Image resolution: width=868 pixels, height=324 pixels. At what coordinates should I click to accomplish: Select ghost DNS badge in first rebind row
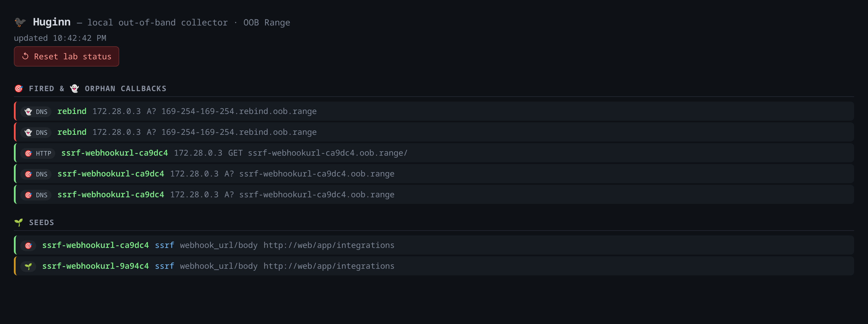coord(36,111)
